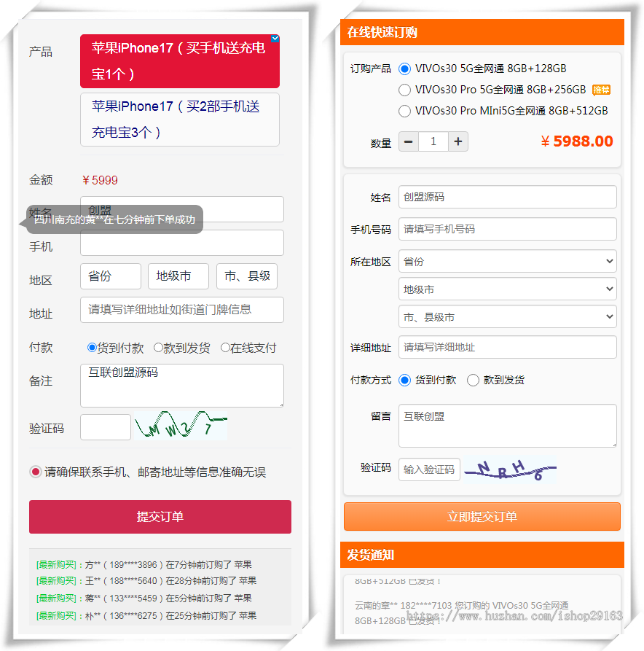The width and height of the screenshot is (644, 651).
Task: Click shipping notice for 云南的章** 182****7103
Action: pos(461,613)
